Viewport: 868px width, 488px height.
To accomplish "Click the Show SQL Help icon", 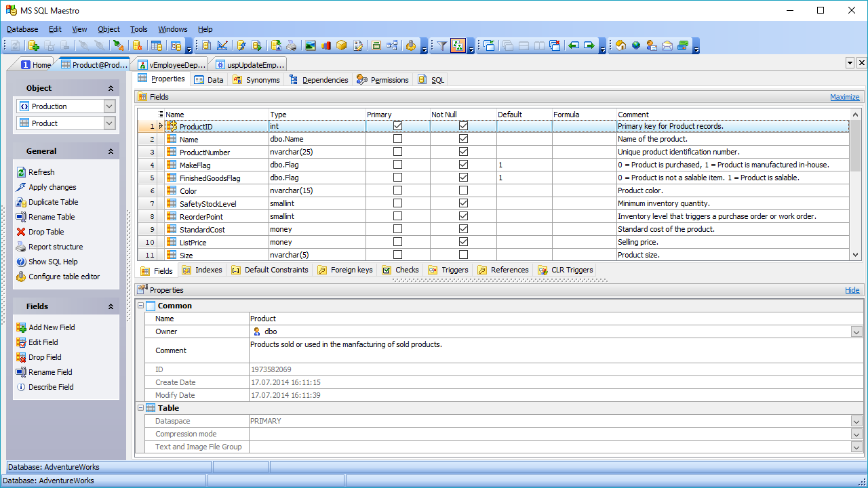I will coord(21,262).
